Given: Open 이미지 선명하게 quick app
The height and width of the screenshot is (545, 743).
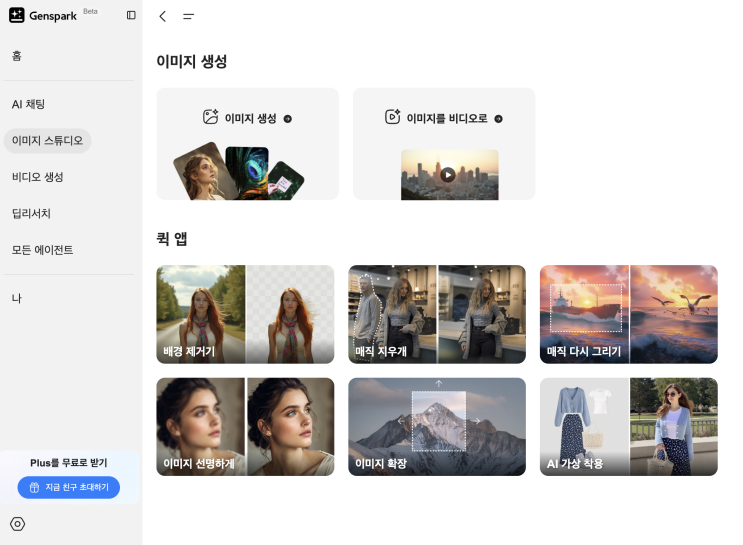Looking at the screenshot, I should pos(245,427).
